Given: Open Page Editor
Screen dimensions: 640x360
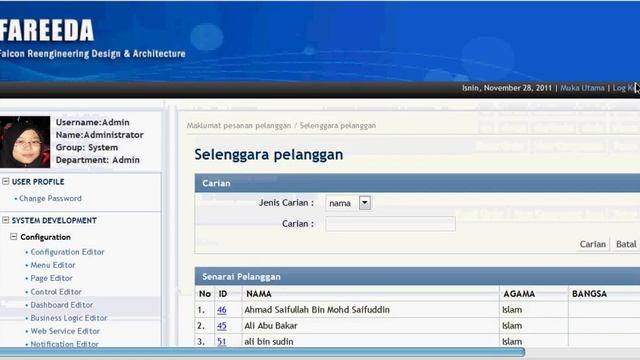Looking at the screenshot, I should 51,278.
